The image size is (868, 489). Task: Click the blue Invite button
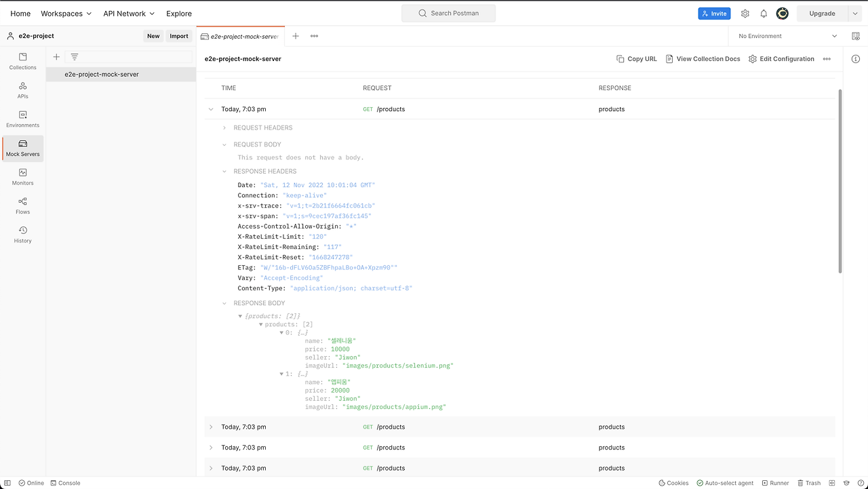[715, 14]
